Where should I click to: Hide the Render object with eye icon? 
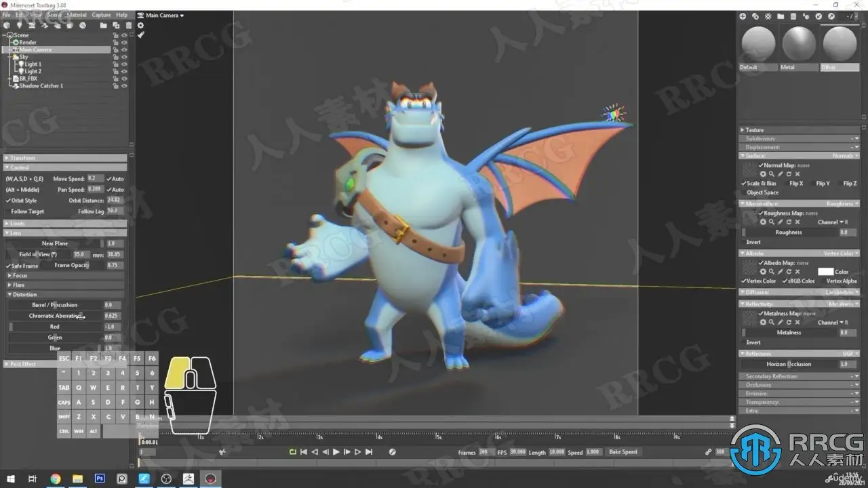124,42
